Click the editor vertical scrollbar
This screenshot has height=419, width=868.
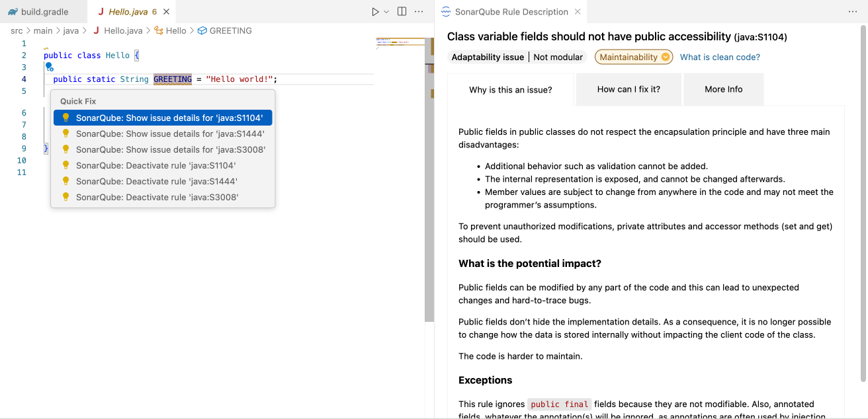click(429, 180)
